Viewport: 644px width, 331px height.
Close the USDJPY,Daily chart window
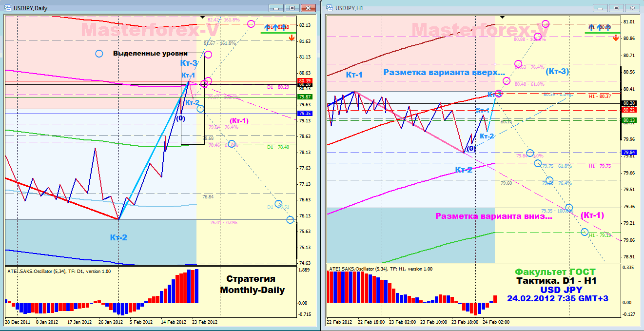click(x=308, y=8)
